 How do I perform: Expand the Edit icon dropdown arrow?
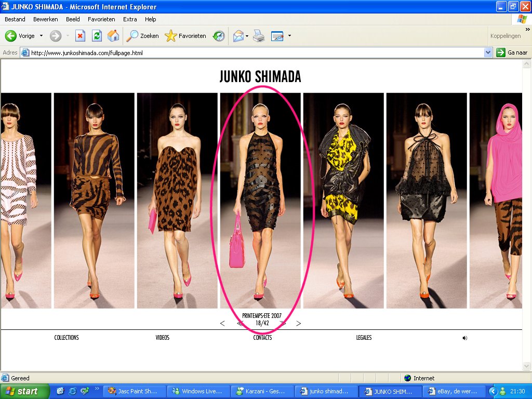click(x=289, y=36)
